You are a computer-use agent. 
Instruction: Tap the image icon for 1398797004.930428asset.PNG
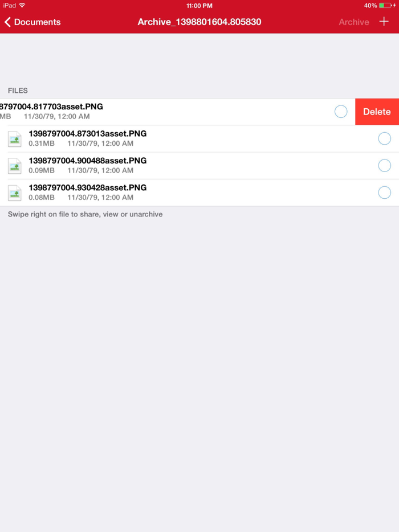(14, 193)
